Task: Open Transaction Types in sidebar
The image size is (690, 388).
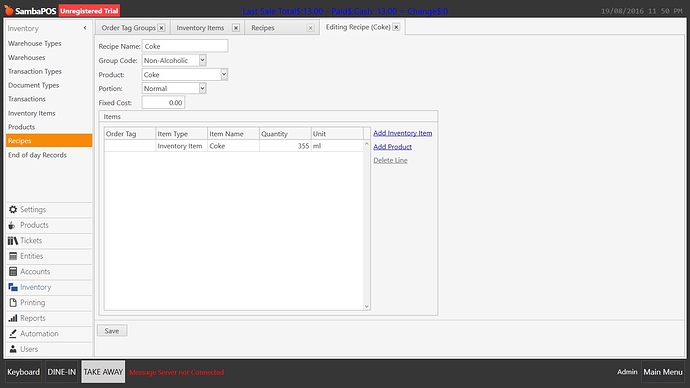Action: click(x=35, y=71)
